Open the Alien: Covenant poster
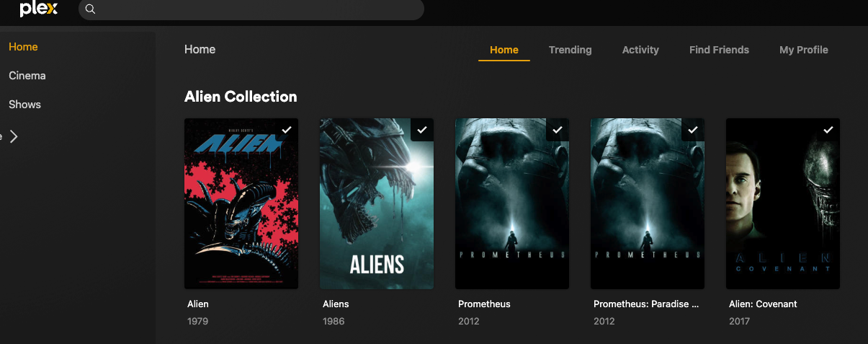Screen dimensions: 868x344 (783, 203)
